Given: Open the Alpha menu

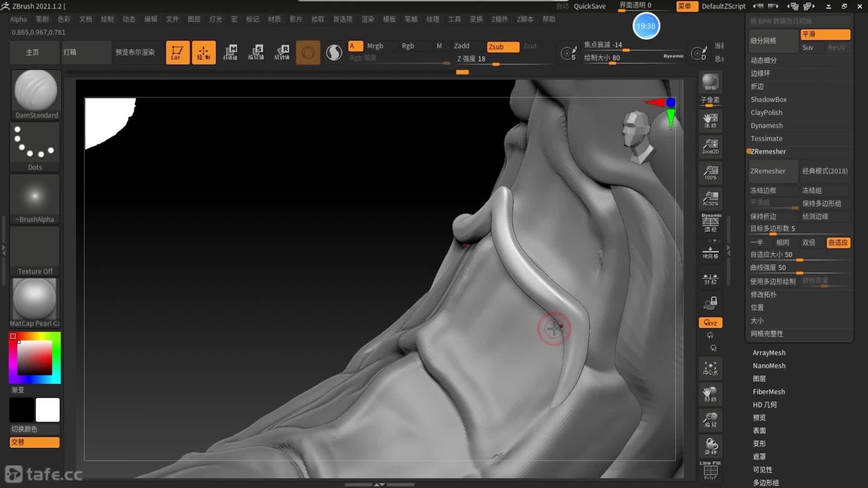Looking at the screenshot, I should coord(19,19).
